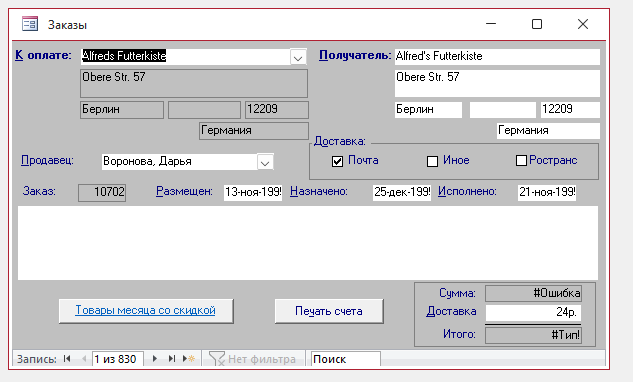The image size is (633, 382).
Task: Click the empty order details subform area
Action: click(308, 243)
